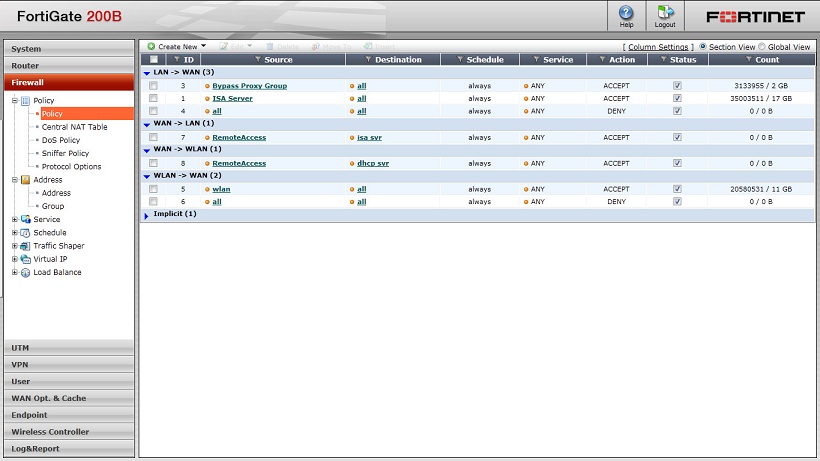Click the filter icon in the Status column
Viewport: 820px width, 461px height.
click(x=664, y=60)
